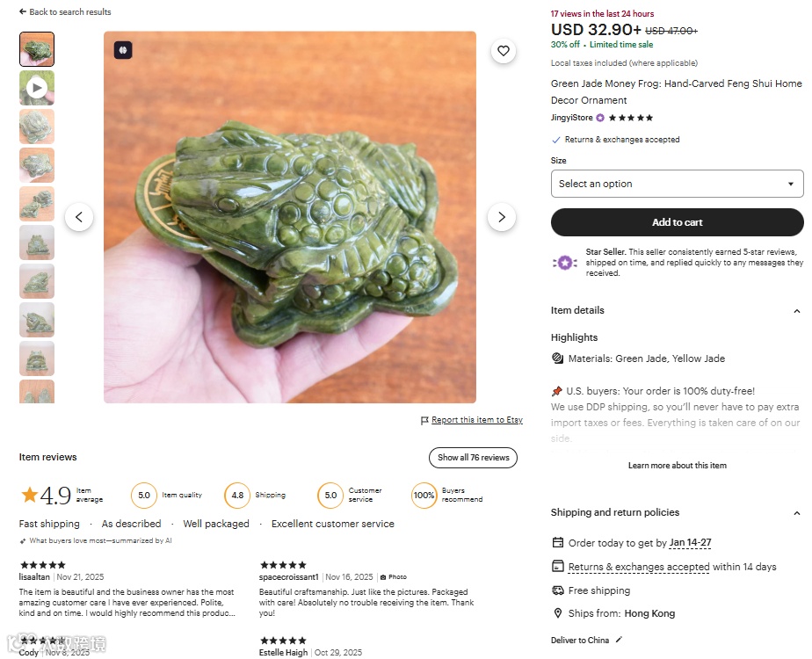Show all 76 reviews

473,458
